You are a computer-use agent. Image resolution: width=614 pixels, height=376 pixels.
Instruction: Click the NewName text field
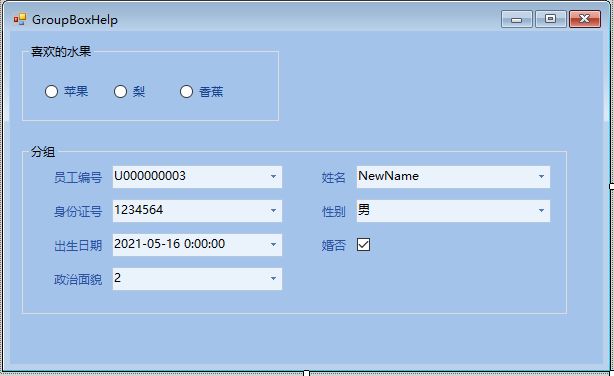(446, 177)
